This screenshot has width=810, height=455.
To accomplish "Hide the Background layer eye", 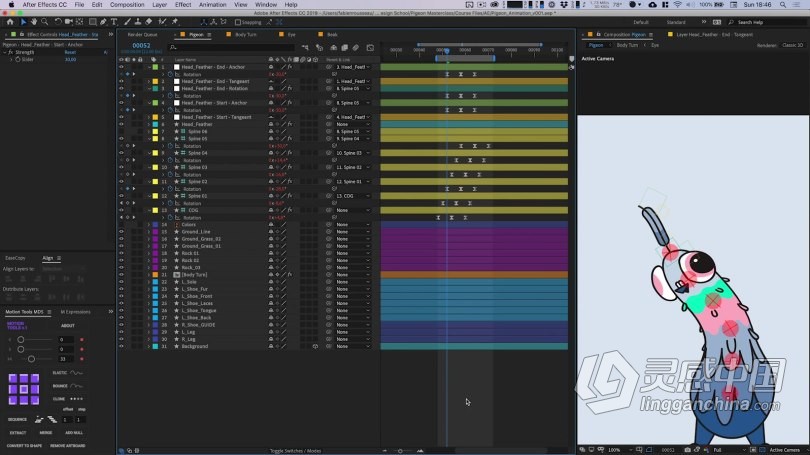I will (x=121, y=347).
